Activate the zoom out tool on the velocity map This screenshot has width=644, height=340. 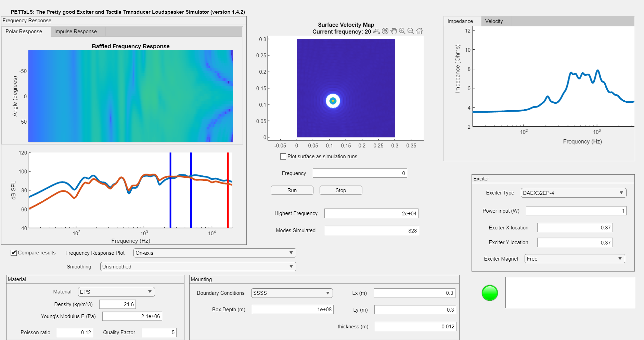point(411,31)
